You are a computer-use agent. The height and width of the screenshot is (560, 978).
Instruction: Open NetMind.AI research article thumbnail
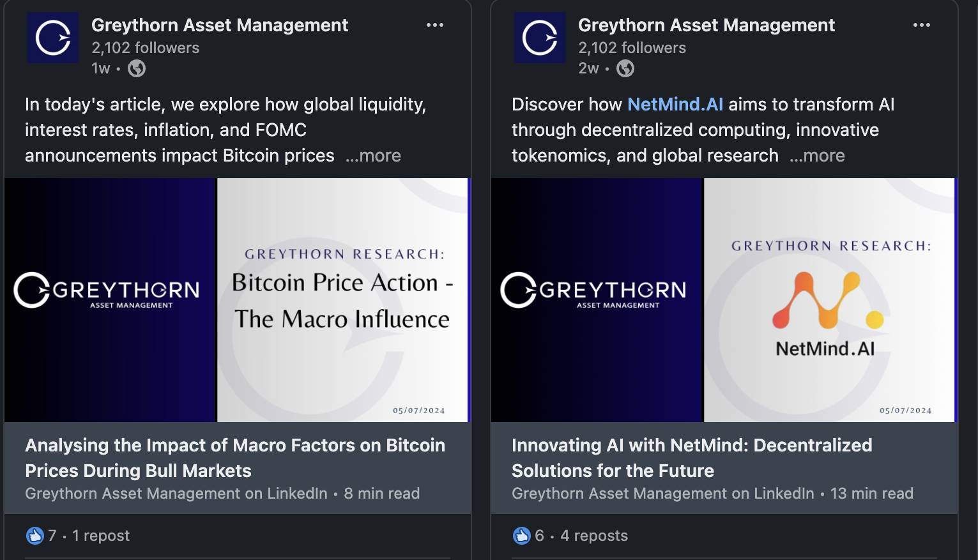tap(724, 300)
